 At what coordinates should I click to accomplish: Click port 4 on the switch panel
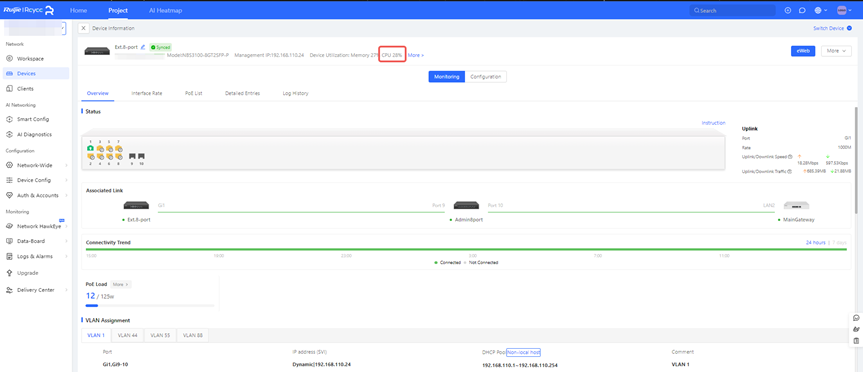100,157
